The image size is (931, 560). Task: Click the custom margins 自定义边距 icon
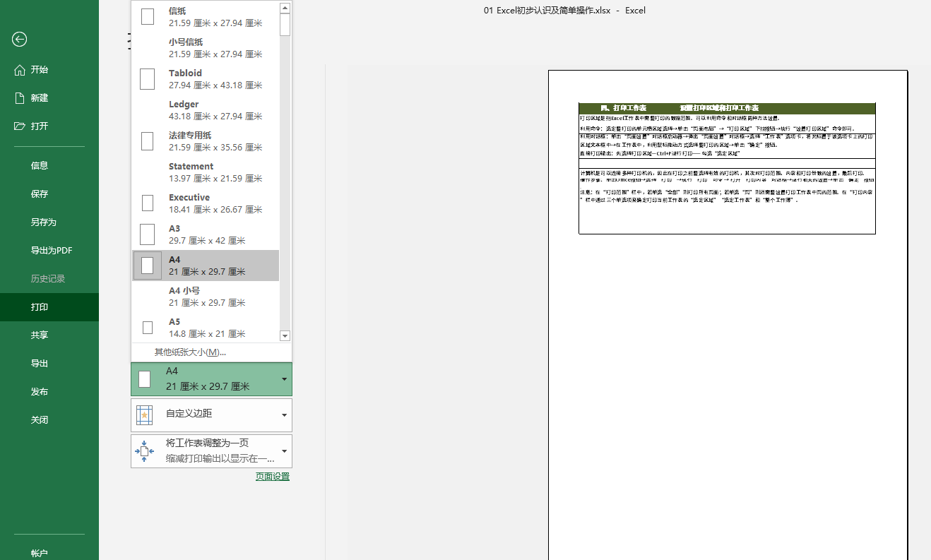[x=144, y=415]
